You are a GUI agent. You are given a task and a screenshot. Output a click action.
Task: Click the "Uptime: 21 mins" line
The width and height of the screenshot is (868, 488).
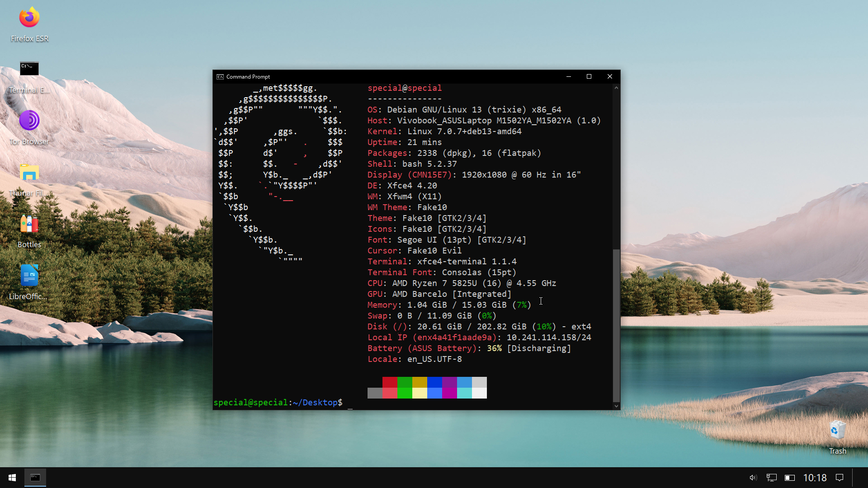[x=405, y=142]
